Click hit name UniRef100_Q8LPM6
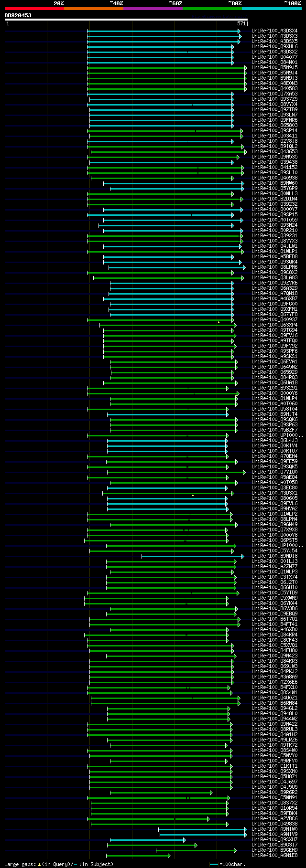Screen dimensions: 306x868 [x=274, y=267]
